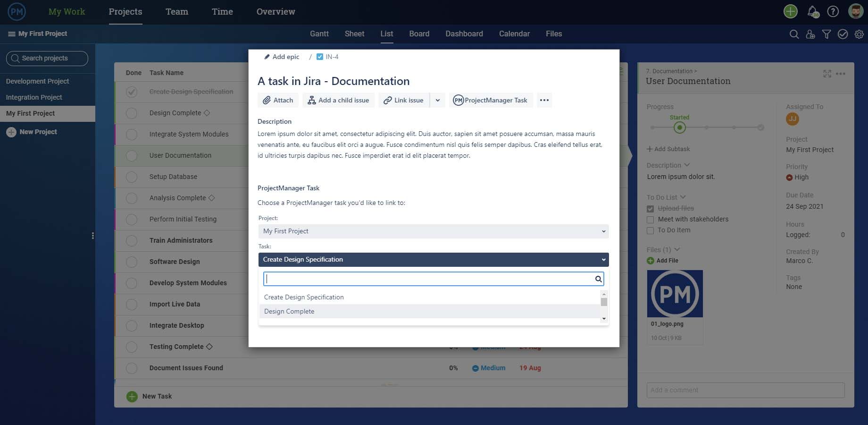This screenshot has height=425, width=868.
Task: Open the Files view tab
Action: 554,34
